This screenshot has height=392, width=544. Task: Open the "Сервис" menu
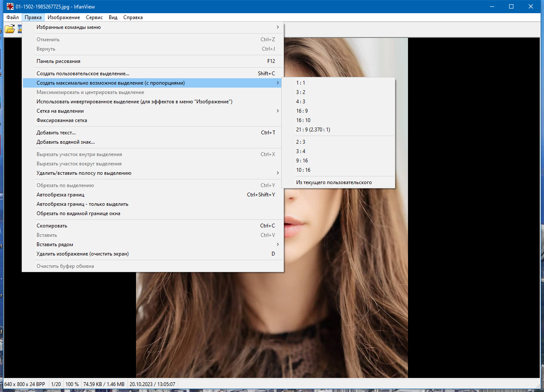point(94,17)
